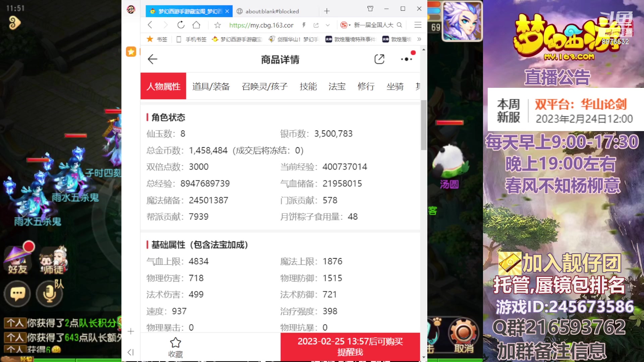Expand more bookmarks chevron
This screenshot has width=644, height=362.
[x=419, y=39]
